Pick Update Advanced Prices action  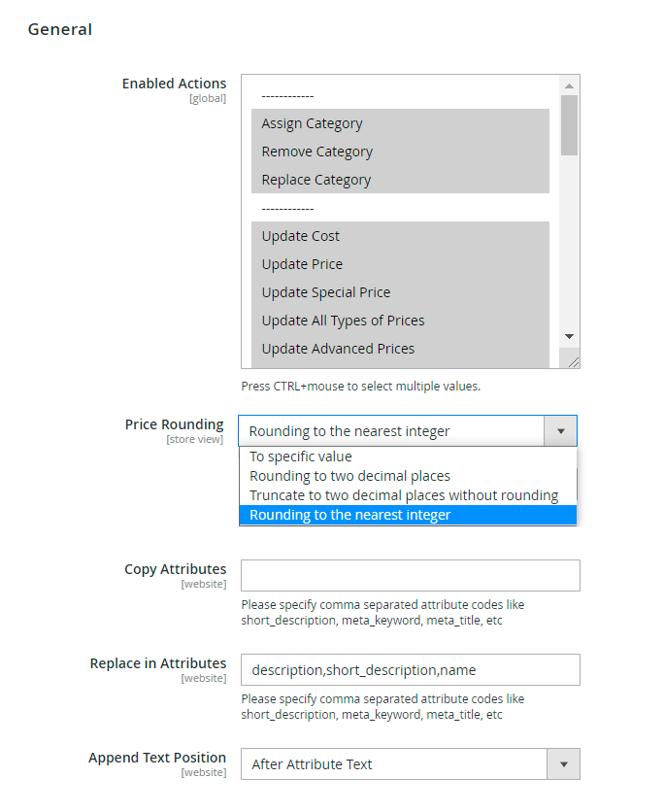click(338, 349)
